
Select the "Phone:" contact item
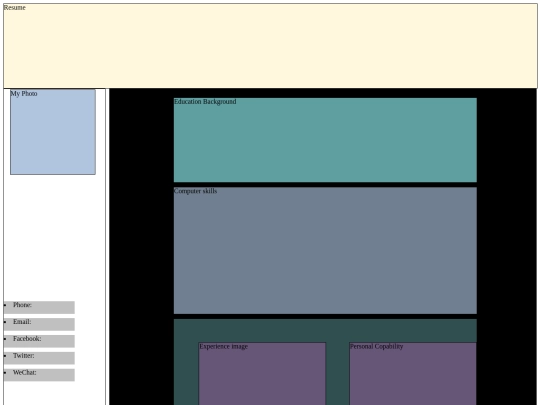tap(39, 308)
